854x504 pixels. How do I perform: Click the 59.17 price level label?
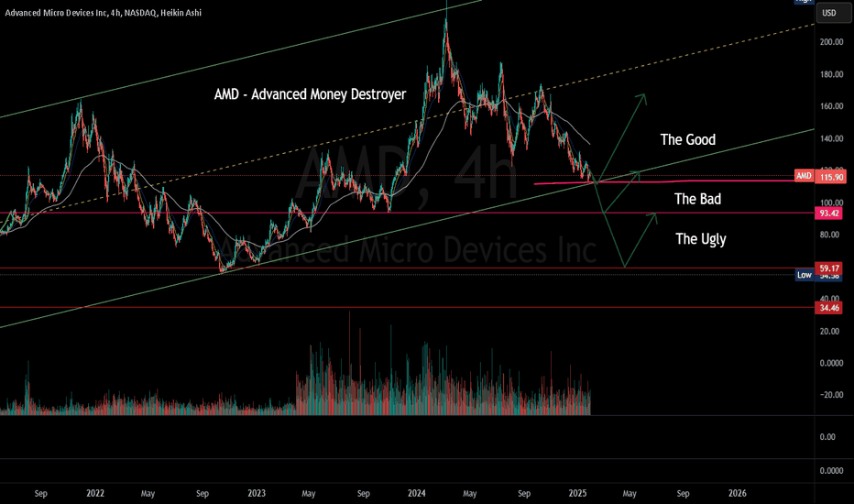[x=829, y=268]
